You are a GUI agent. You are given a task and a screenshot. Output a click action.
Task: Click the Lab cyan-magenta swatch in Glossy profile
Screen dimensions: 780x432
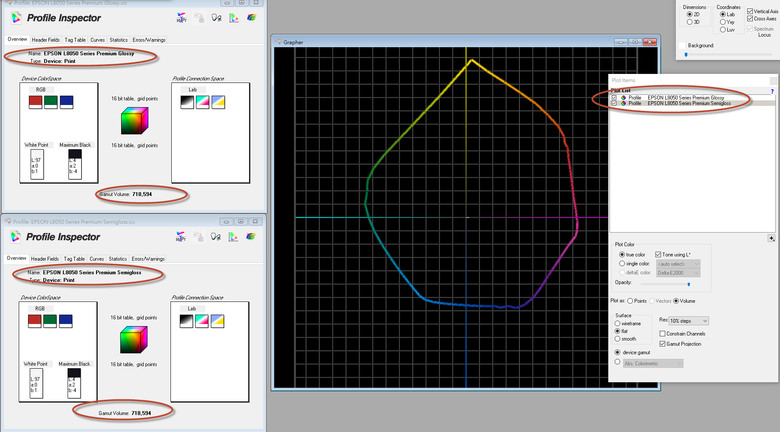202,102
